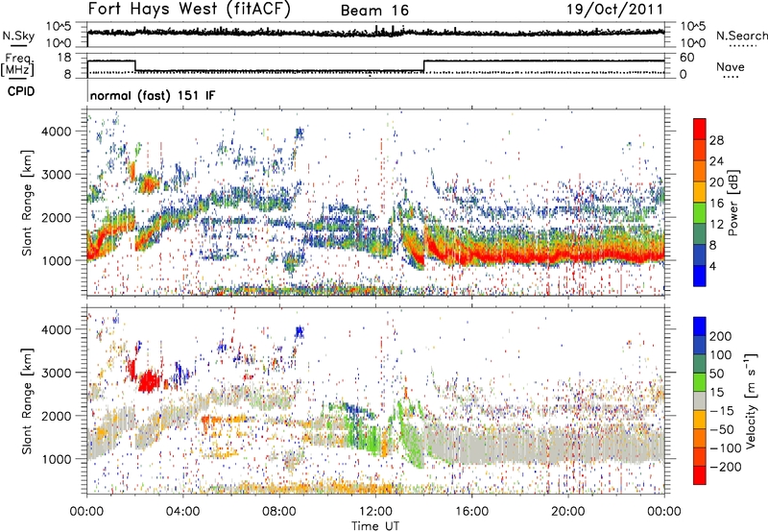Click the '04:00' time axis tick label
This screenshot has height=532, width=768.
183,512
